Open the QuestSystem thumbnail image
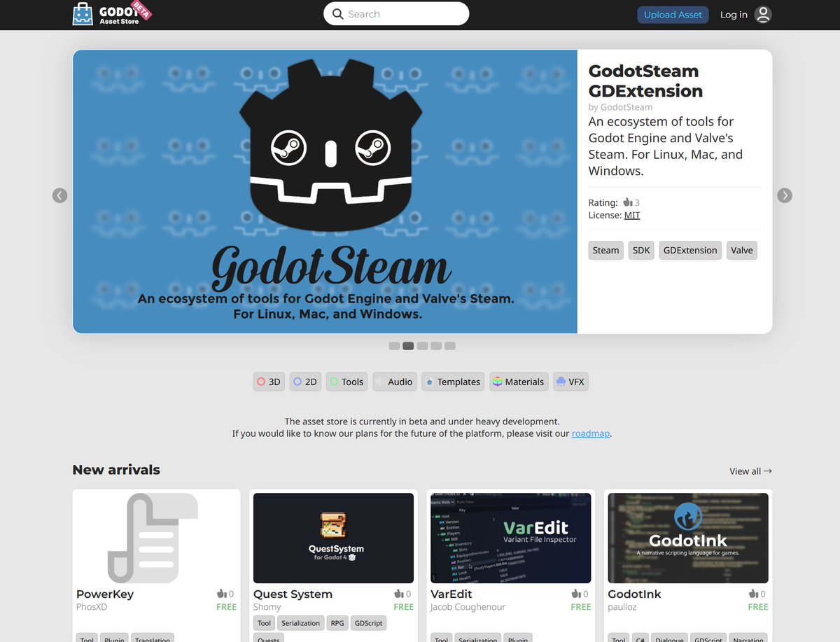Screen dimensions: 840x642 [x=333, y=538]
